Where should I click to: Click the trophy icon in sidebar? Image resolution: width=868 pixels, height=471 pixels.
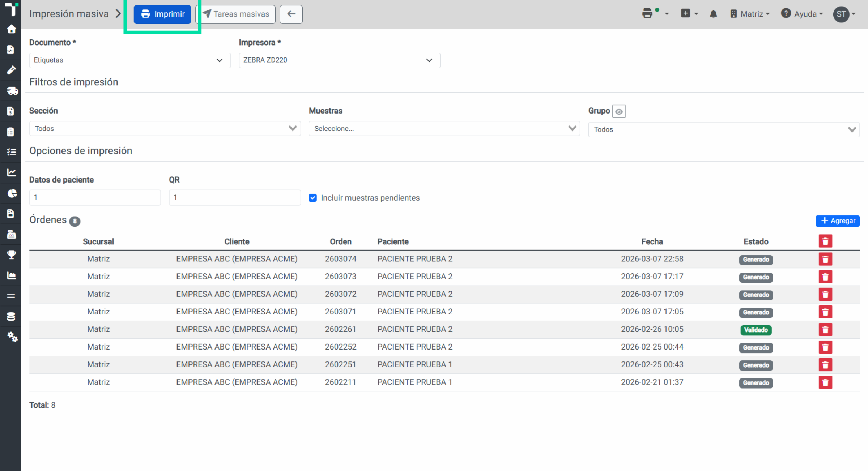tap(12, 255)
